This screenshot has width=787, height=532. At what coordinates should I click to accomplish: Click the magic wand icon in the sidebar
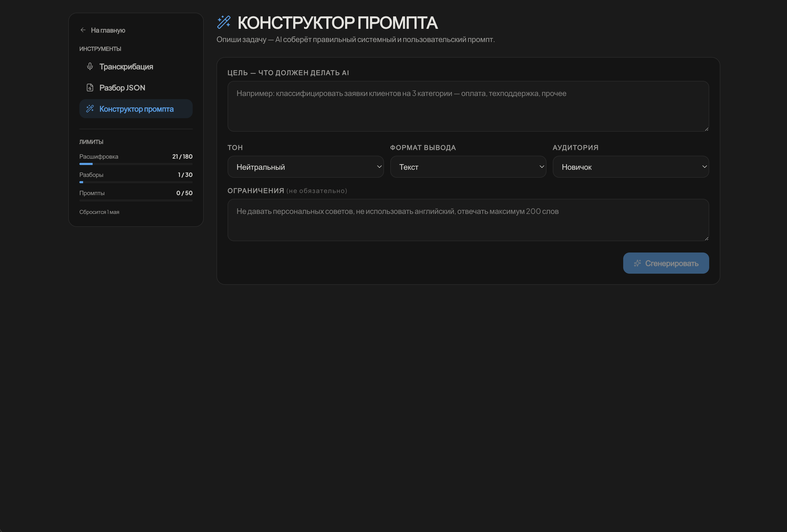[x=90, y=109]
